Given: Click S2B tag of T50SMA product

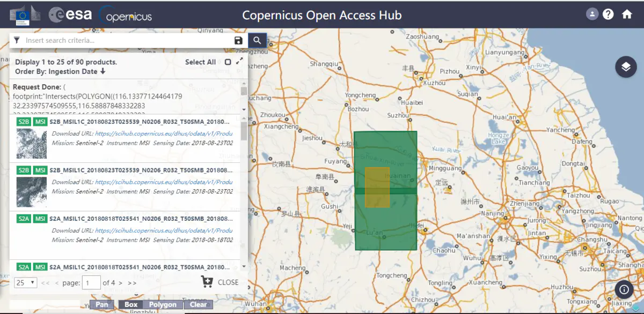Looking at the screenshot, I should [24, 122].
